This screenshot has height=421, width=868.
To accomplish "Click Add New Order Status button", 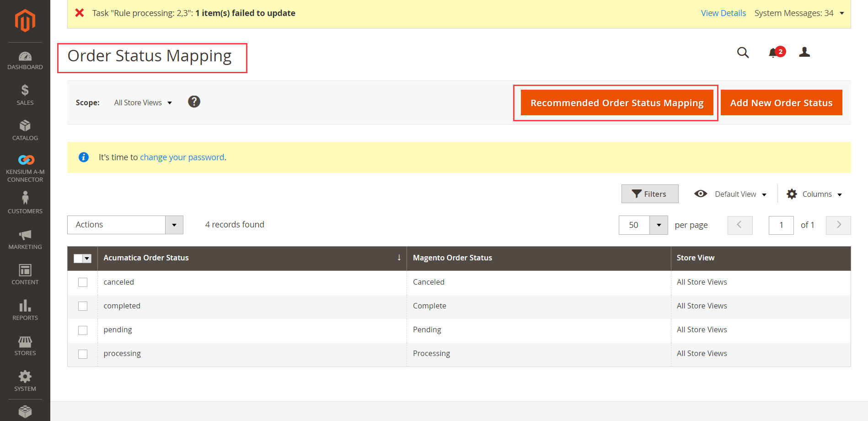I will [781, 103].
